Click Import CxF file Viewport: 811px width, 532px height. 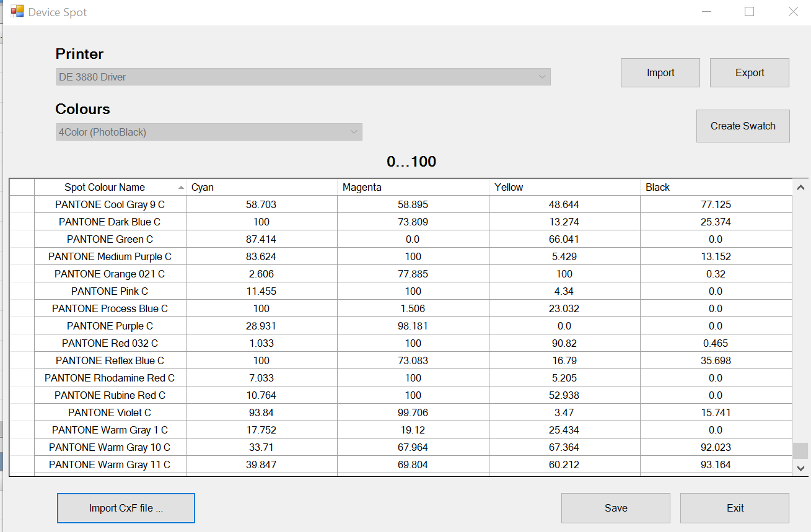[126, 508]
